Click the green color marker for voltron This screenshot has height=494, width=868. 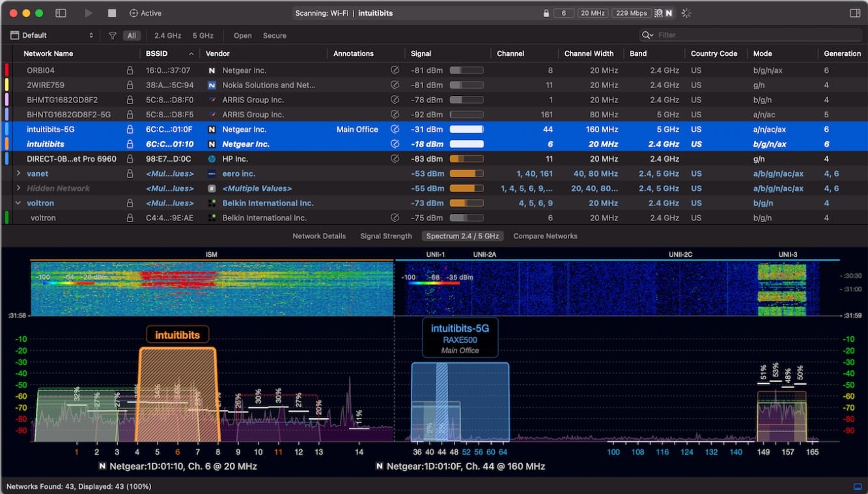click(x=7, y=218)
